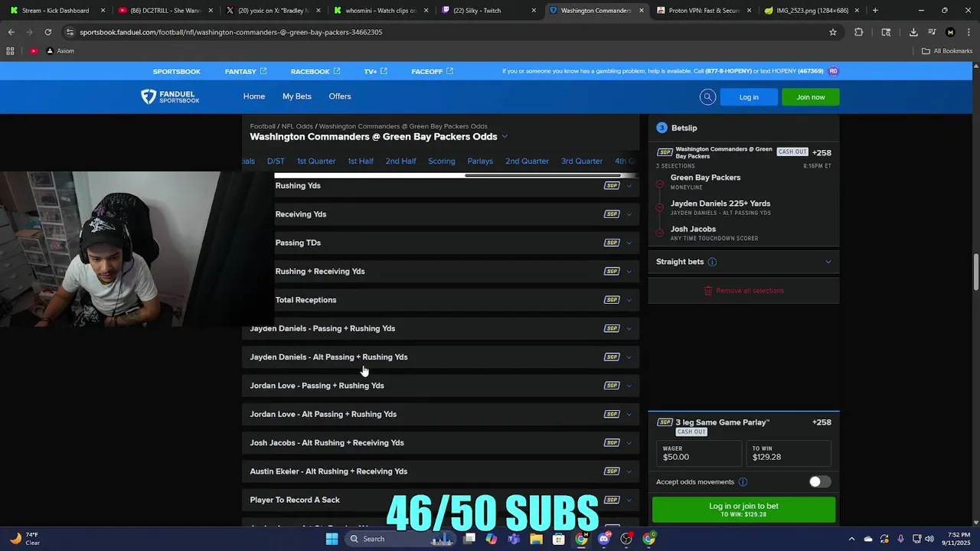Viewport: 980px width, 551px height.
Task: Open browser downloads icon
Action: [x=913, y=32]
